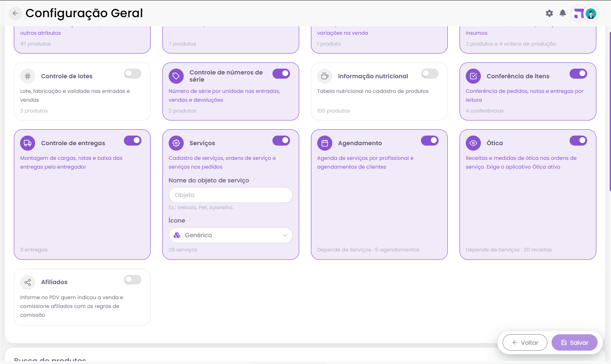Open the Ícone Genérico dropdown
The image size is (611, 364).
click(231, 235)
